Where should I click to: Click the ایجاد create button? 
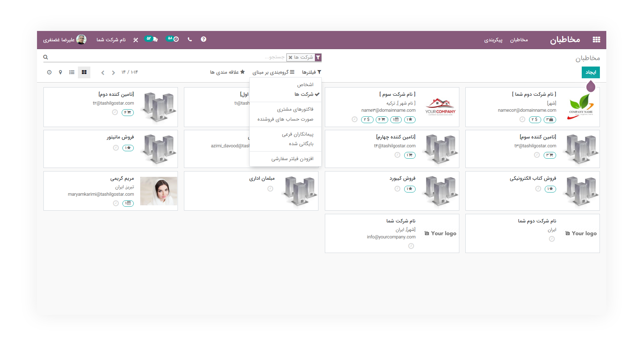(591, 72)
